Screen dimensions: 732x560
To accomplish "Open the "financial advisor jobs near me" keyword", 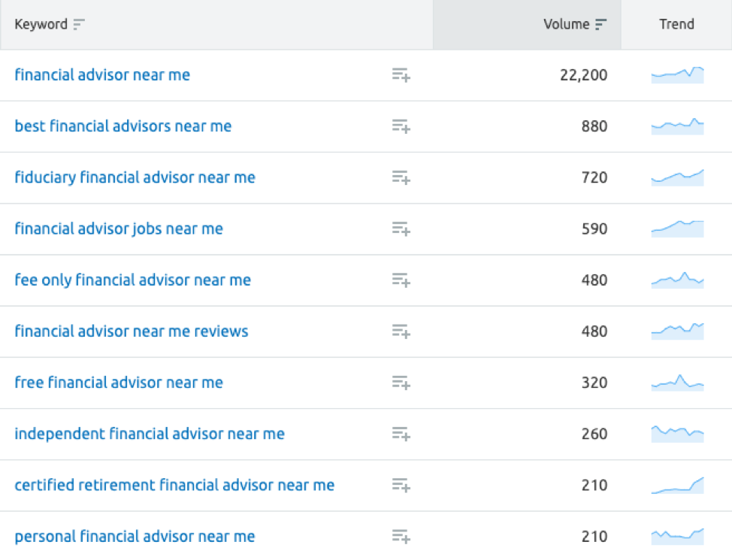I will coord(118,229).
